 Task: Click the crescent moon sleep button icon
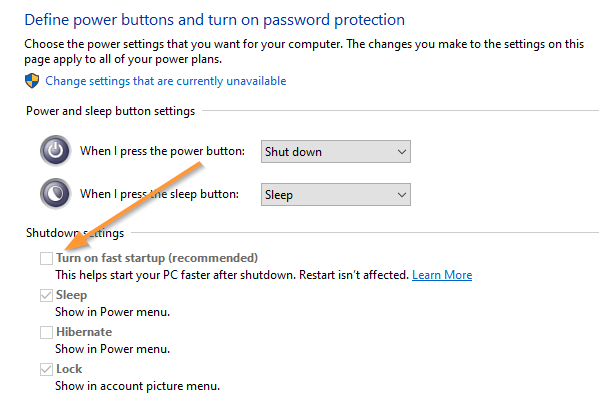[55, 194]
